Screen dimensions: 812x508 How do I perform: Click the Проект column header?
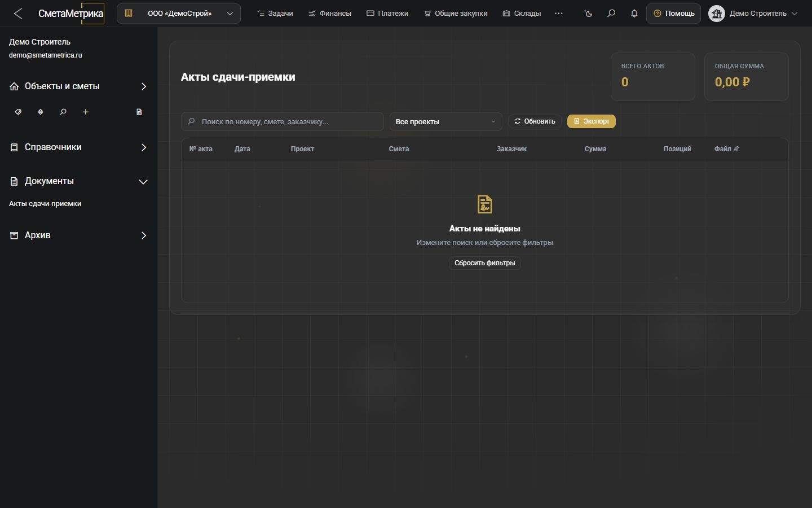[x=302, y=149]
